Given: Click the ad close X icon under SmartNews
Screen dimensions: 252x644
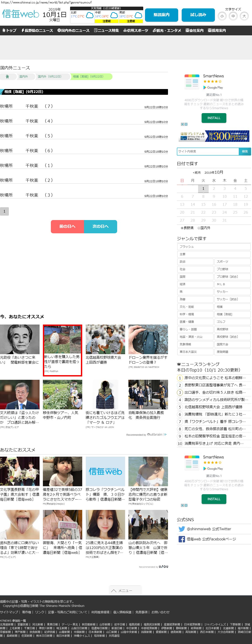Looking at the screenshot, I should (182, 124).
